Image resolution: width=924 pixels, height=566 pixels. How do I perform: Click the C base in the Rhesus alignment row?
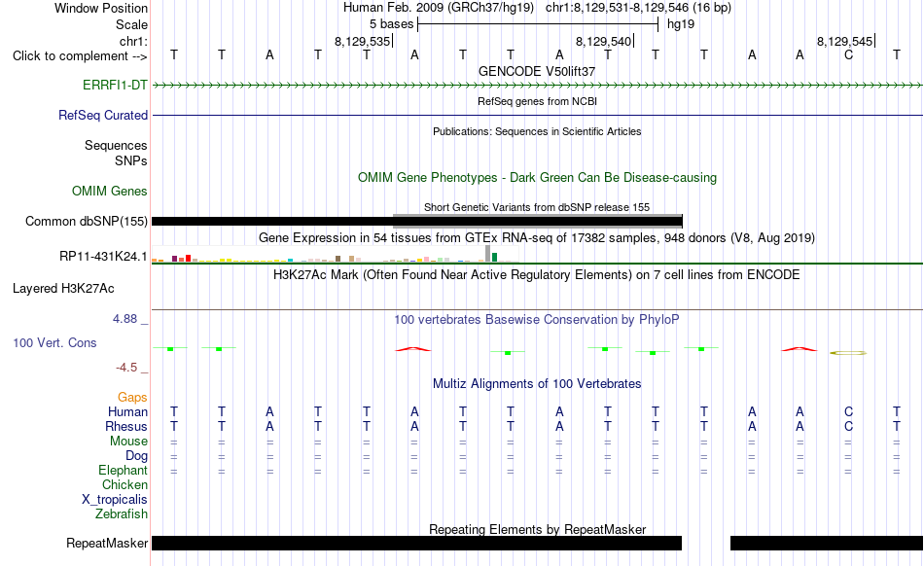(848, 426)
